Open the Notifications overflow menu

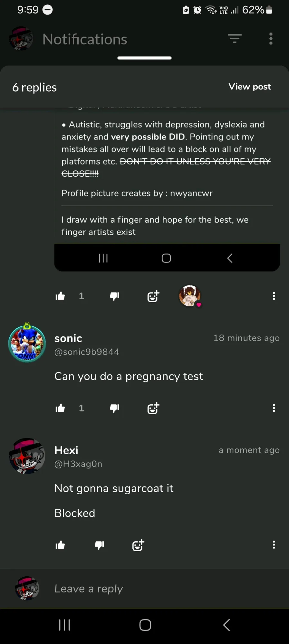[x=271, y=39]
